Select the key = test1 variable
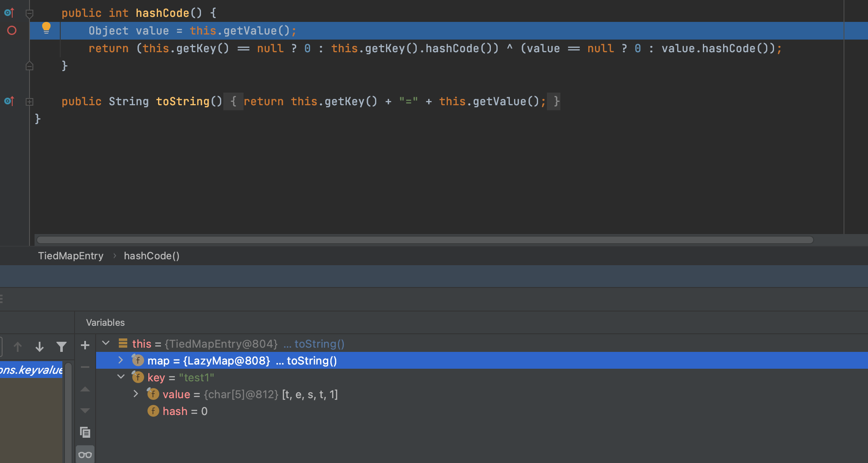The image size is (868, 463). [179, 377]
